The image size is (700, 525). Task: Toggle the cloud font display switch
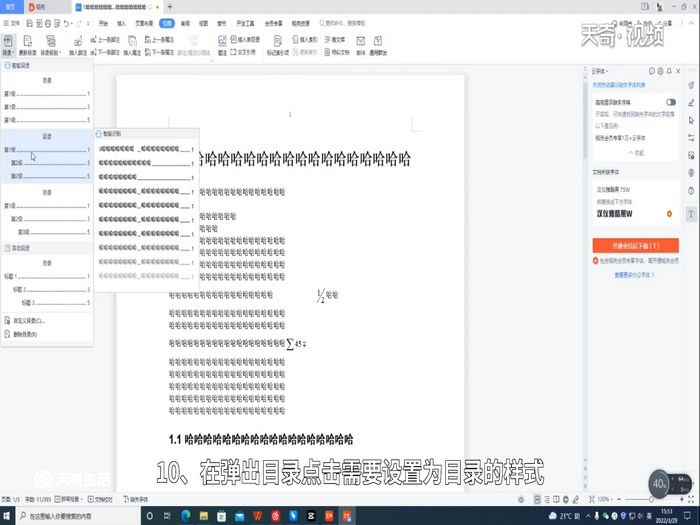670,102
